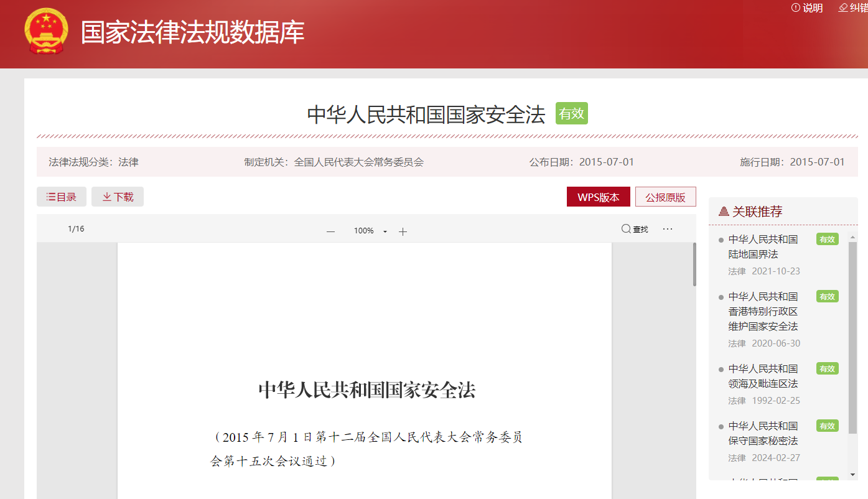Click the 纠错 correction icon

coord(843,7)
